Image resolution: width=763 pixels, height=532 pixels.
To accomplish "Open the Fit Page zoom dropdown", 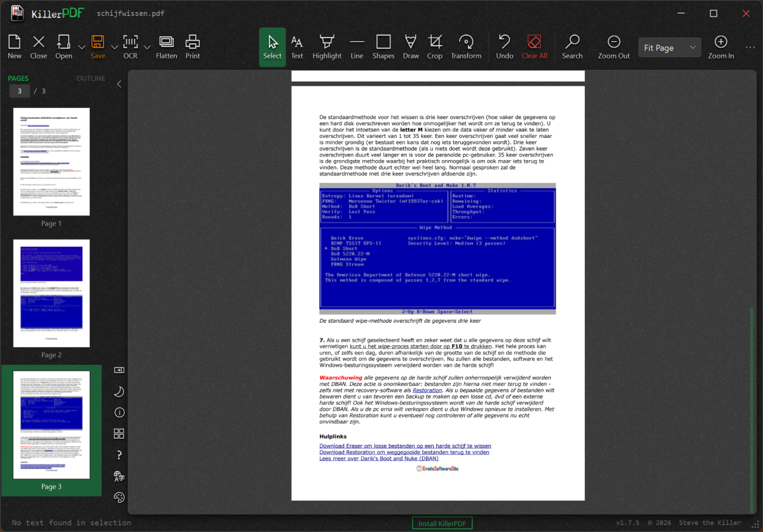I will coord(670,48).
